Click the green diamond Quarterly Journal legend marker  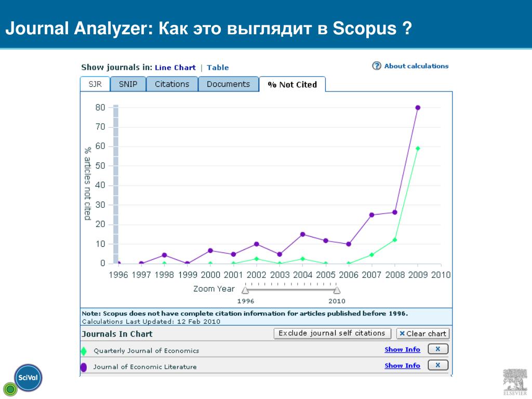point(84,351)
